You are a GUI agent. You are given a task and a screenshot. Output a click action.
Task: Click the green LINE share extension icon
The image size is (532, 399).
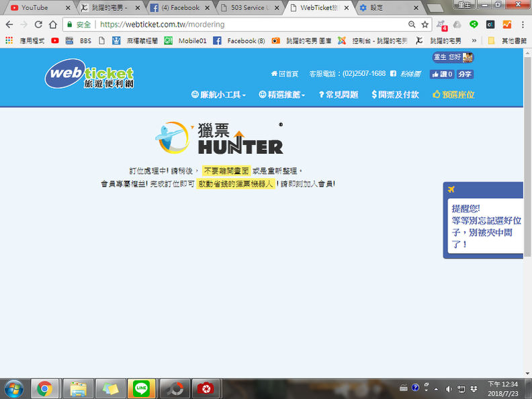[474, 24]
